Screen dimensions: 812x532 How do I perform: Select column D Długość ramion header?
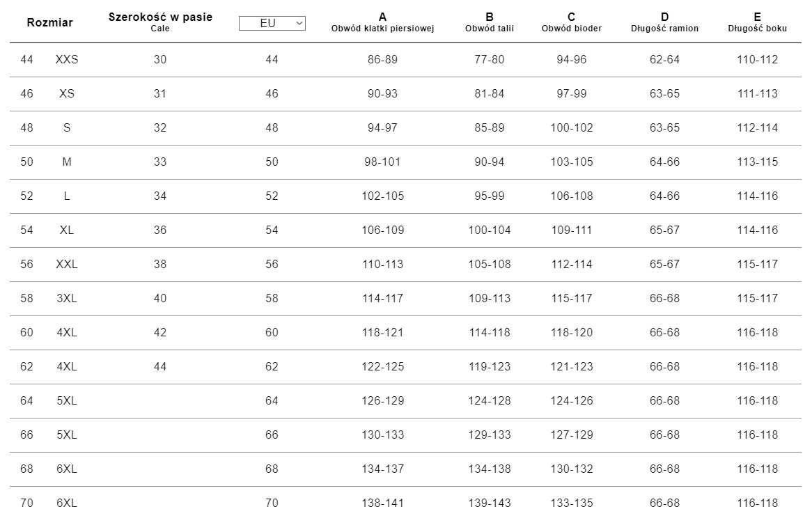click(664, 22)
